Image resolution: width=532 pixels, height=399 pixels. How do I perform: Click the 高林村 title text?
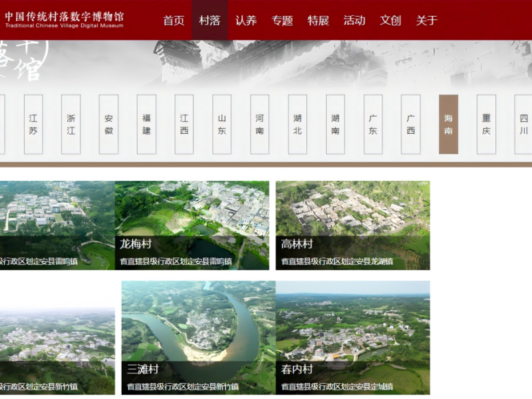click(x=297, y=243)
